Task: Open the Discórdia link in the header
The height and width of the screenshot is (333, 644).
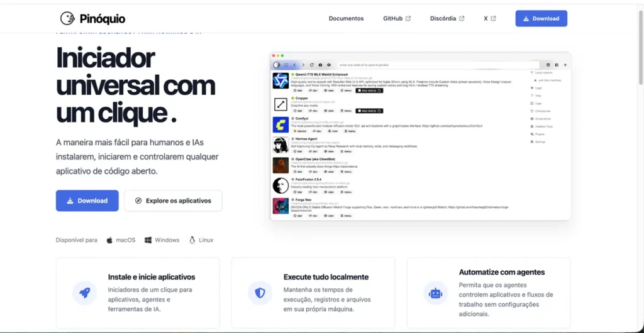Action: tap(447, 18)
